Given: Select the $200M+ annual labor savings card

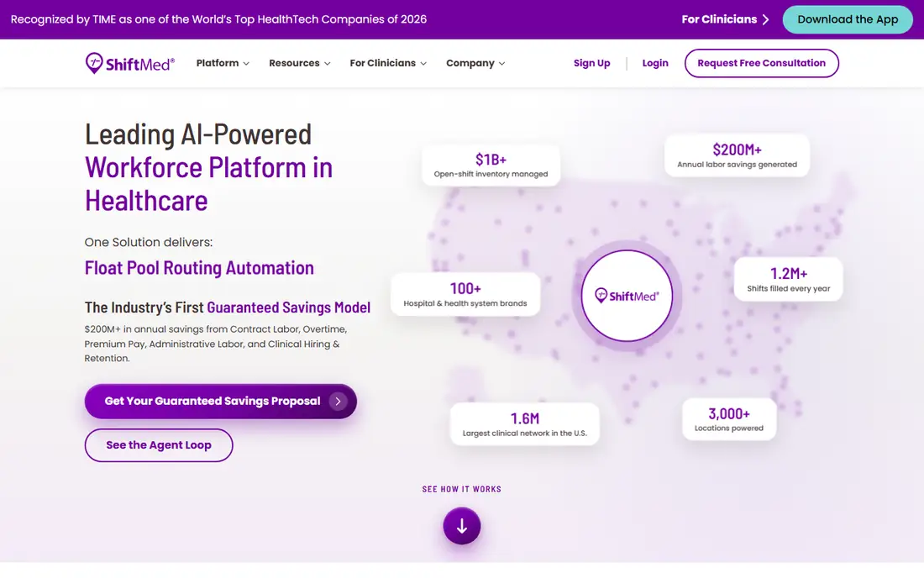Looking at the screenshot, I should tap(737, 155).
